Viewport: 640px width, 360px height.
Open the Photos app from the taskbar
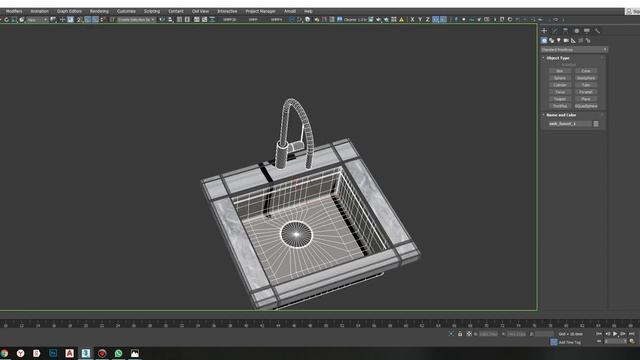(135, 353)
